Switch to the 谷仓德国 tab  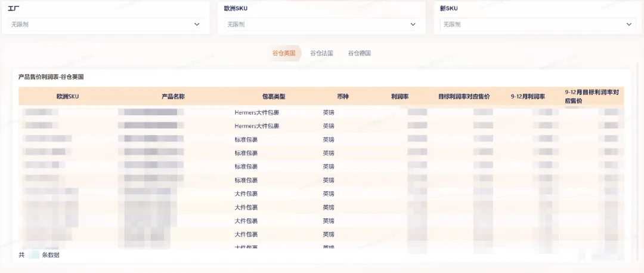[360, 53]
